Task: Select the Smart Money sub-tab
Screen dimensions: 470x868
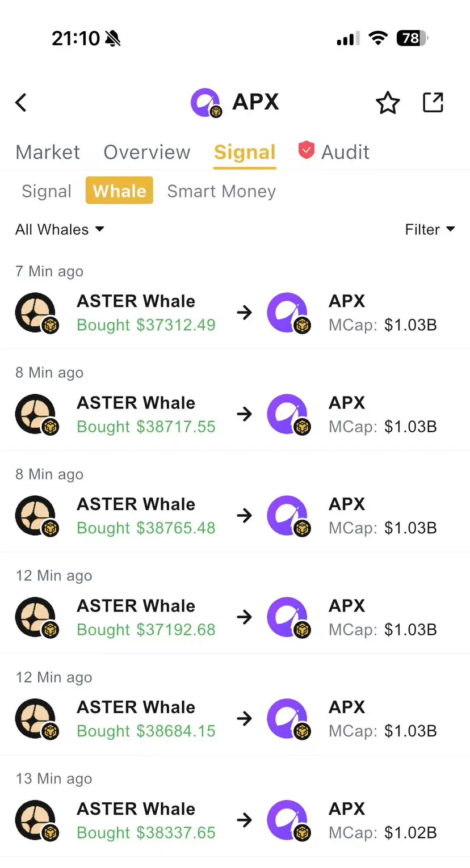Action: [x=221, y=191]
